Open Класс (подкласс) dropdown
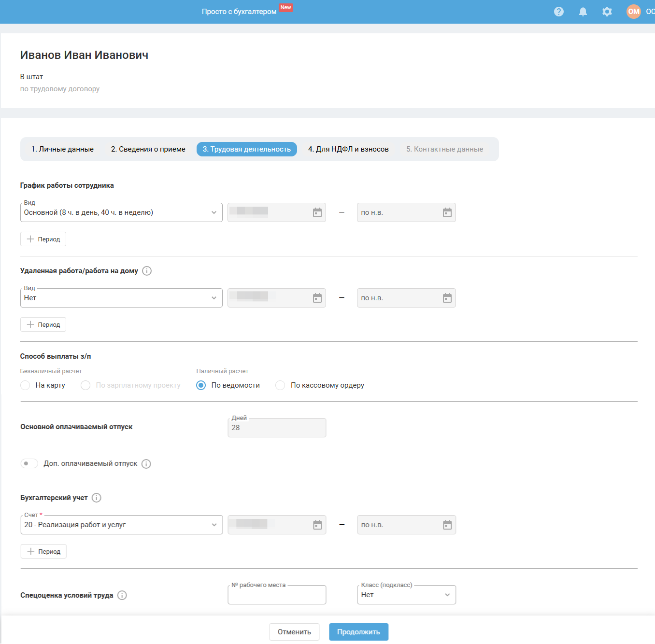 407,595
